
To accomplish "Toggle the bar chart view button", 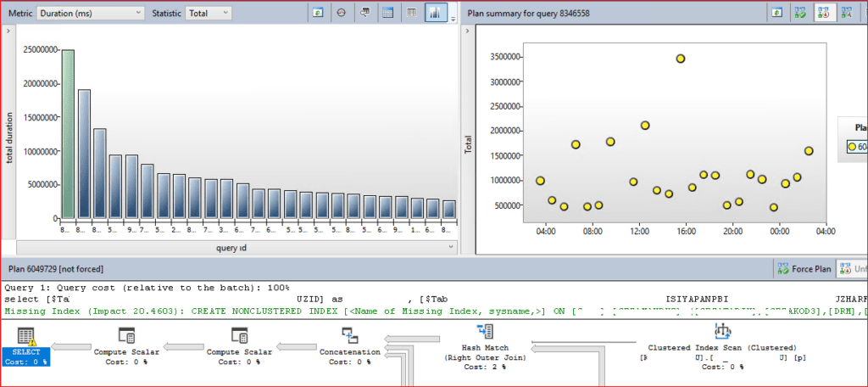I will coord(435,13).
